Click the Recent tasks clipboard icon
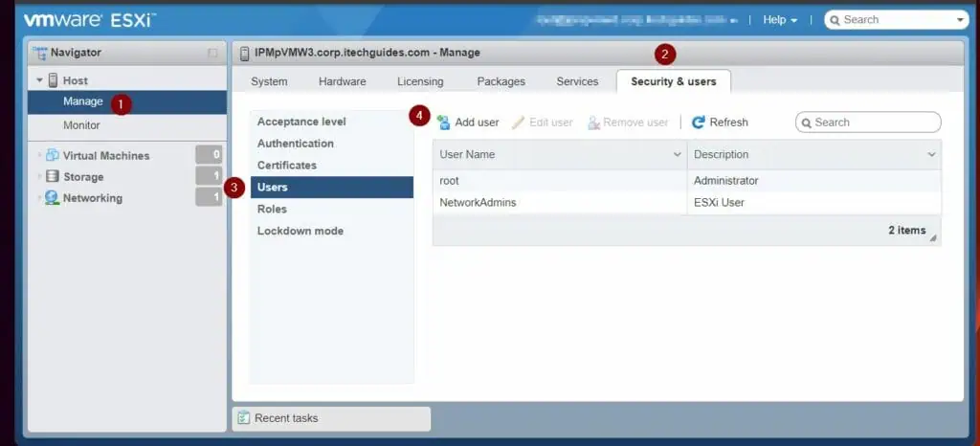Image resolution: width=980 pixels, height=446 pixels. tap(244, 418)
